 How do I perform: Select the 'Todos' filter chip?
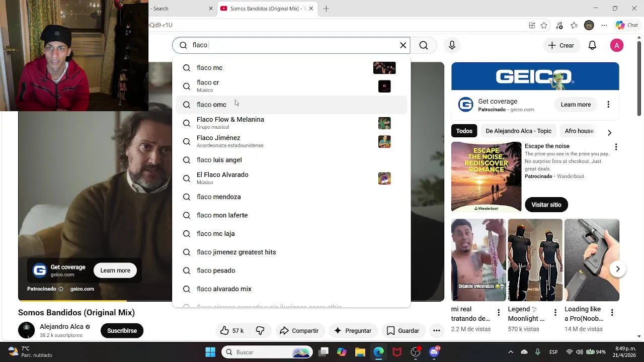tap(464, 131)
